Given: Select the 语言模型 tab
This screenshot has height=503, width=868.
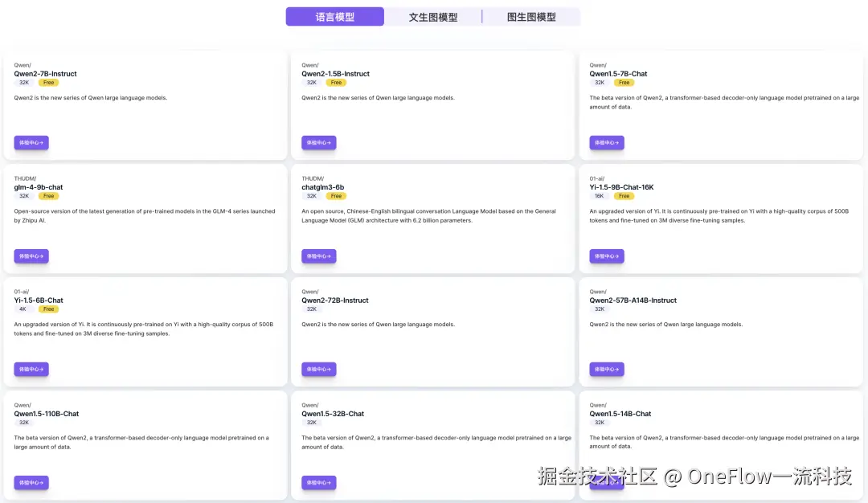Looking at the screenshot, I should coord(335,17).
